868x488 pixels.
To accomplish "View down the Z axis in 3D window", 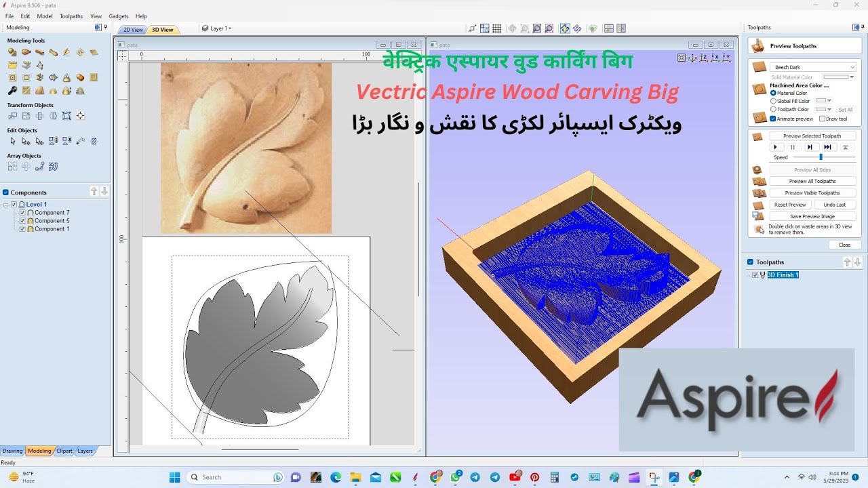I will pyautogui.click(x=703, y=58).
